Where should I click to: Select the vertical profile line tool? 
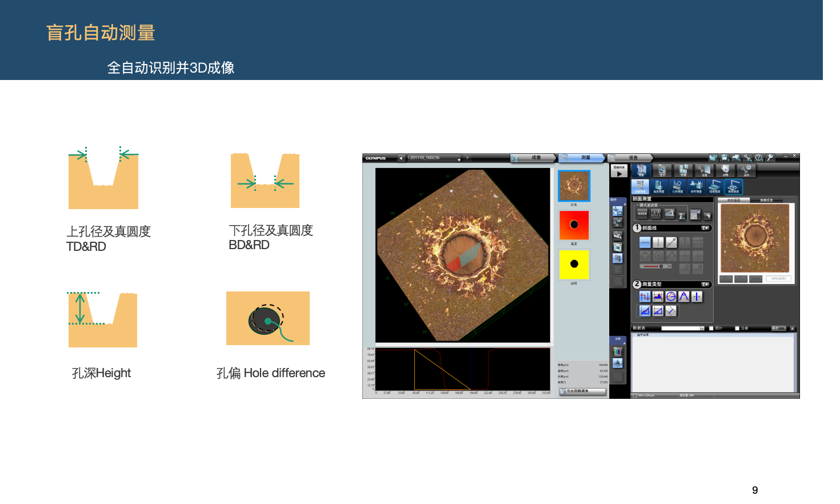658,242
